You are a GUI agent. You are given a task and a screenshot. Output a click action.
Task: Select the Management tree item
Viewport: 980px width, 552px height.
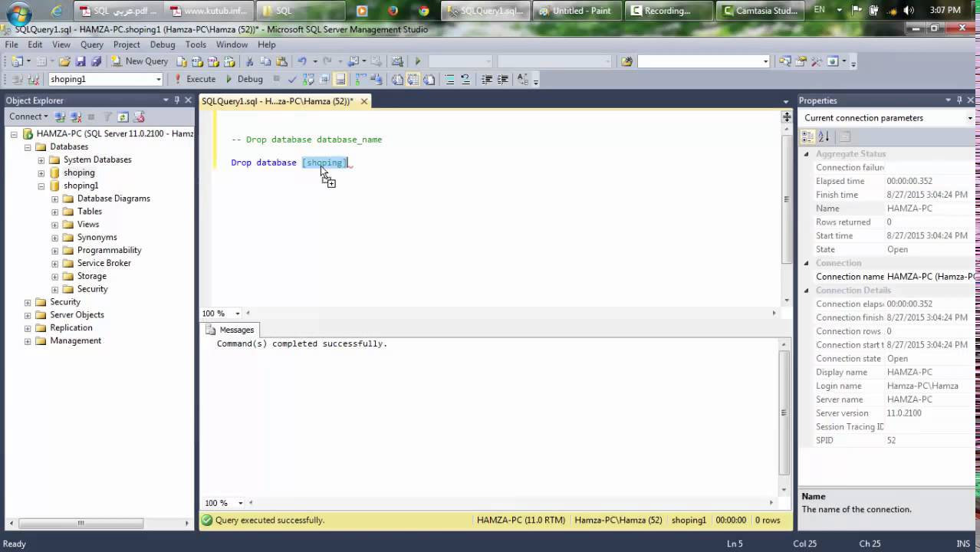click(x=75, y=340)
